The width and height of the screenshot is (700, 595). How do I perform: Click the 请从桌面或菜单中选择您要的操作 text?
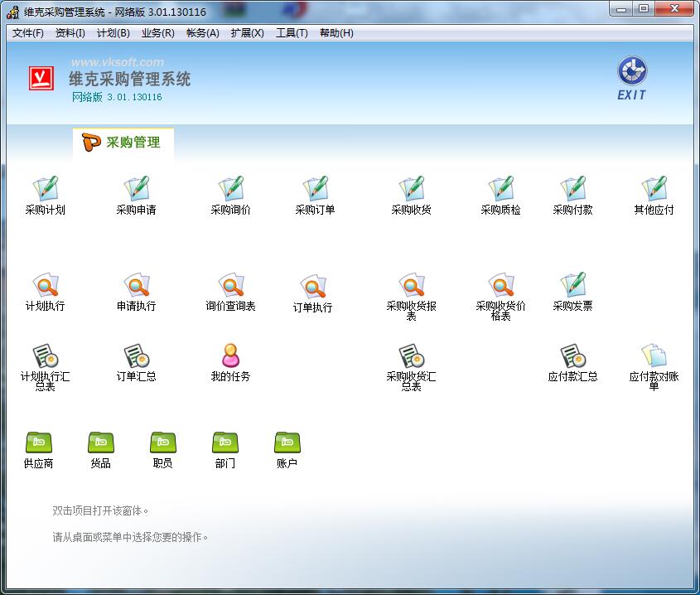coord(130,537)
